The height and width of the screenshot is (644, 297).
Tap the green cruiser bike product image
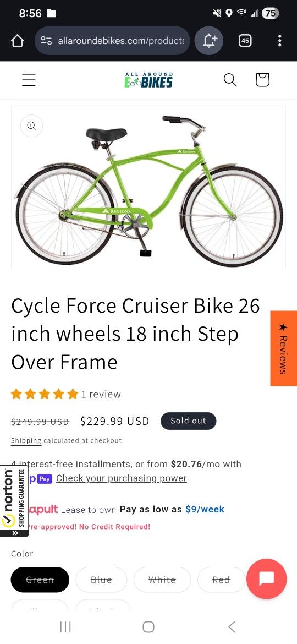[148, 187]
